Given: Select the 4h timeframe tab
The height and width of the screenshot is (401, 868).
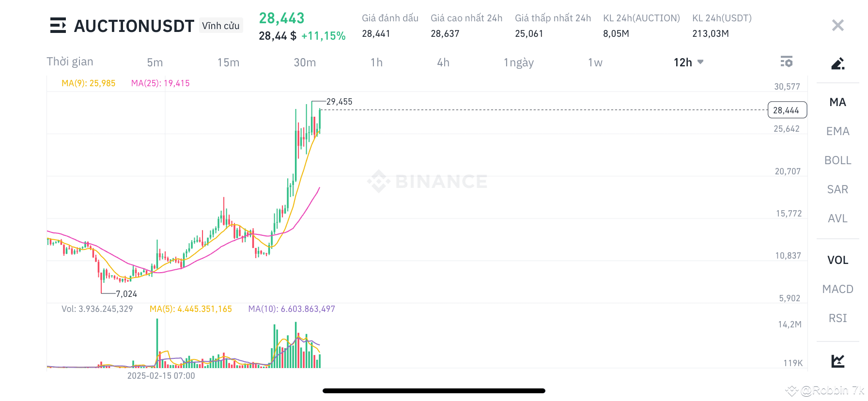Looking at the screenshot, I should coord(443,62).
